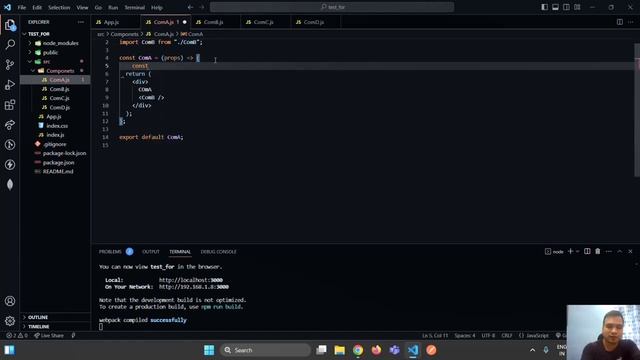Viewport: 640px width, 360px height.
Task: Open the Help menu
Action: click(157, 7)
